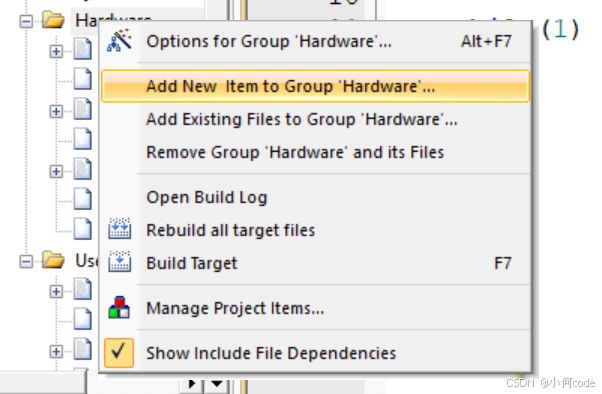The width and height of the screenshot is (602, 394).
Task: Click the Rebuild all target files icon
Action: click(120, 229)
